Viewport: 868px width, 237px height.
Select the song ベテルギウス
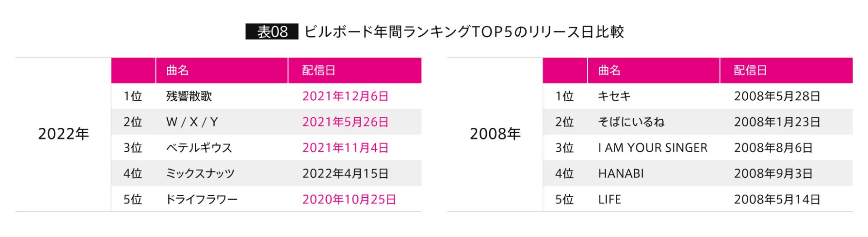tap(199, 148)
